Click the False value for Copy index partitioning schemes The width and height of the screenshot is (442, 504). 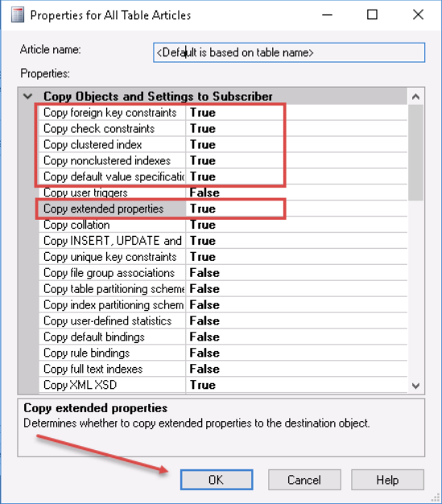(x=204, y=305)
